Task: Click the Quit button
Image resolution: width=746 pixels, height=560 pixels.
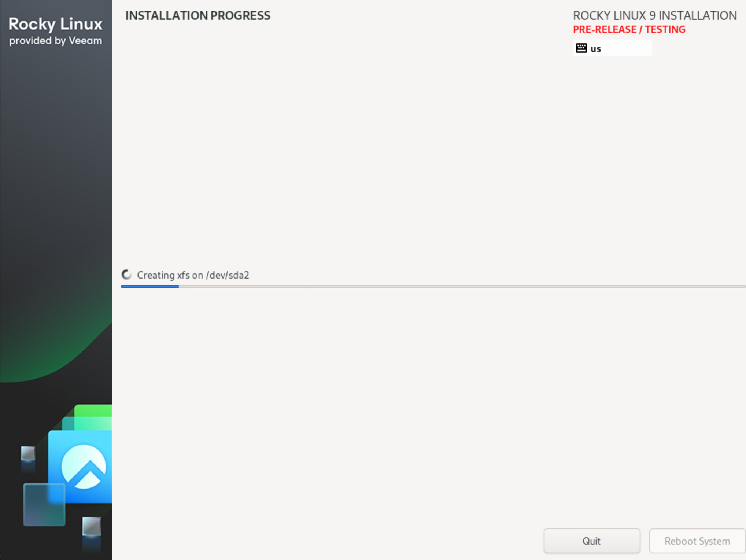Action: [x=592, y=541]
